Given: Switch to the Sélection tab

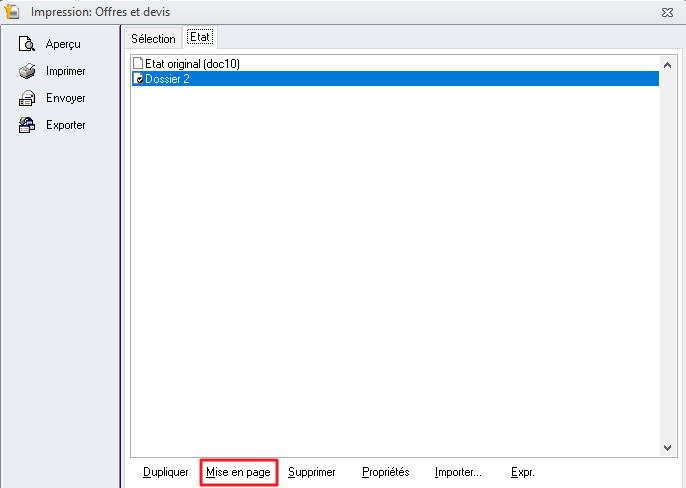Looking at the screenshot, I should 154,39.
